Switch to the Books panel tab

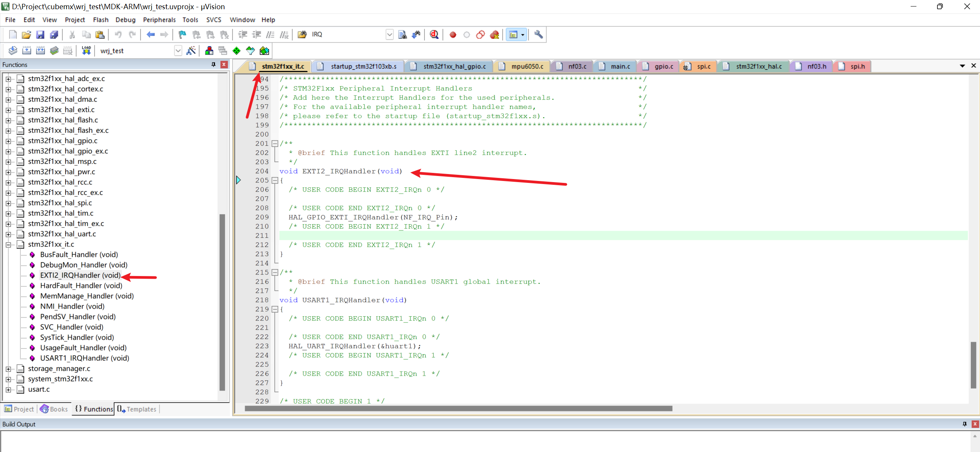[x=54, y=409]
